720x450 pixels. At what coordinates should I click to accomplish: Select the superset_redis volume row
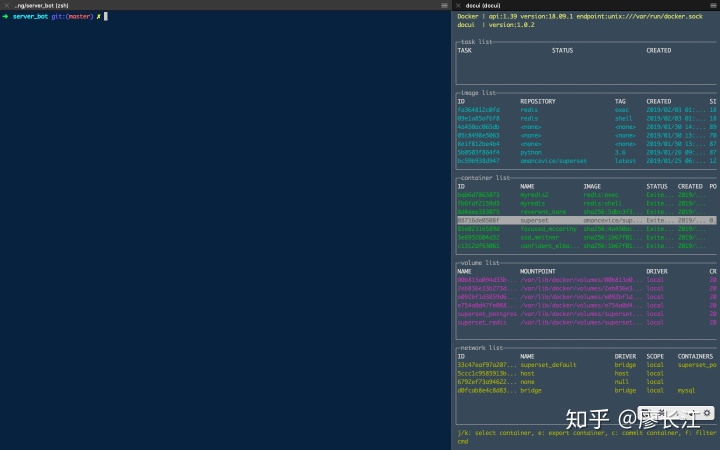pos(586,323)
